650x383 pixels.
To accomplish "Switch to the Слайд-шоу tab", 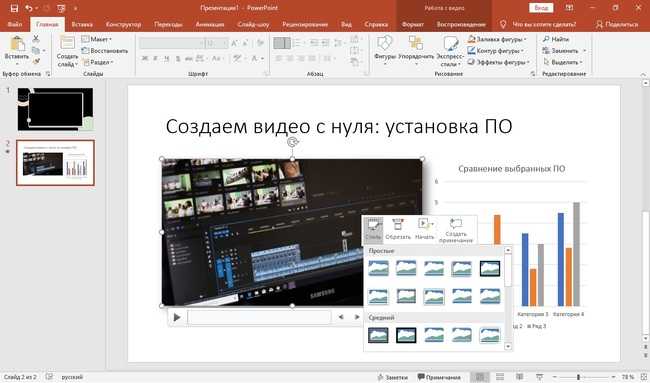I will click(x=253, y=24).
